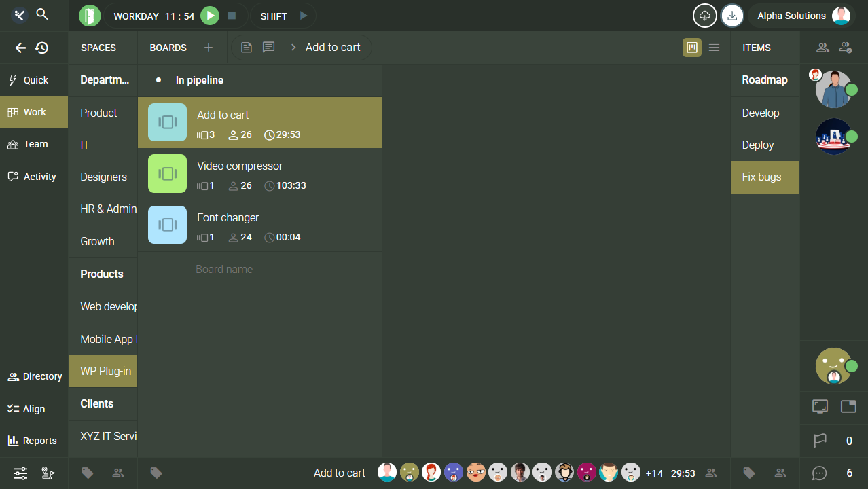Open the history clock icon
Viewport: 868px width, 489px height.
42,48
